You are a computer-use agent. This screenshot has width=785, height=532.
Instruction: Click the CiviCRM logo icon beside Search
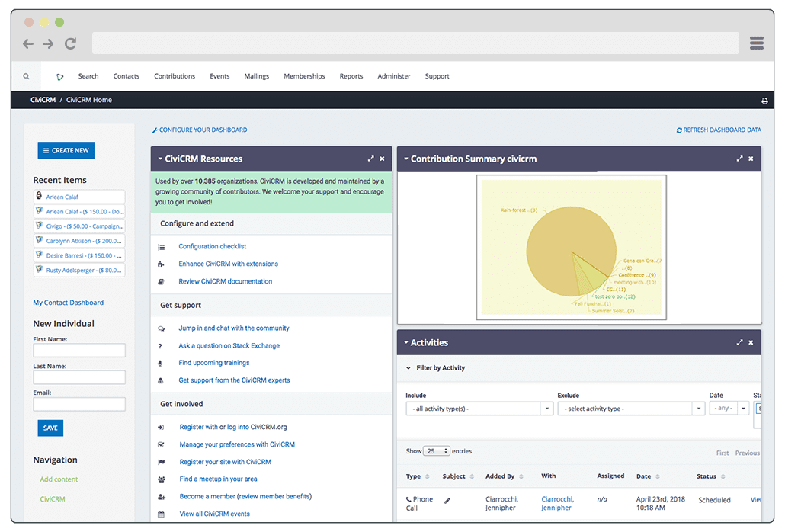[x=59, y=75]
